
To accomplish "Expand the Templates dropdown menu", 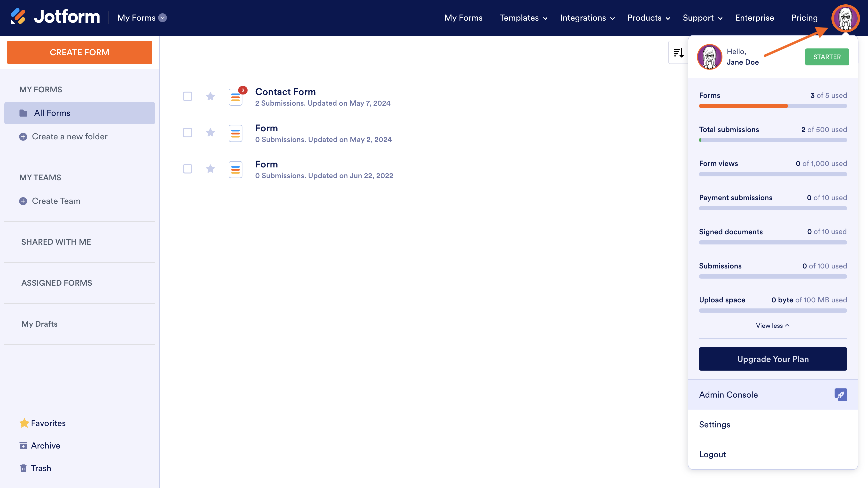I will (x=523, y=18).
